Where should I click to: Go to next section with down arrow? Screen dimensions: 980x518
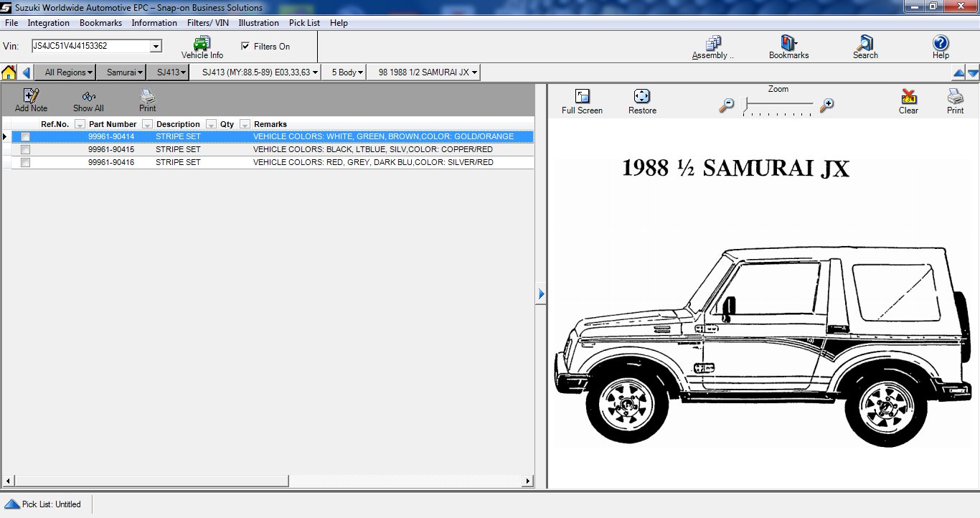click(973, 73)
